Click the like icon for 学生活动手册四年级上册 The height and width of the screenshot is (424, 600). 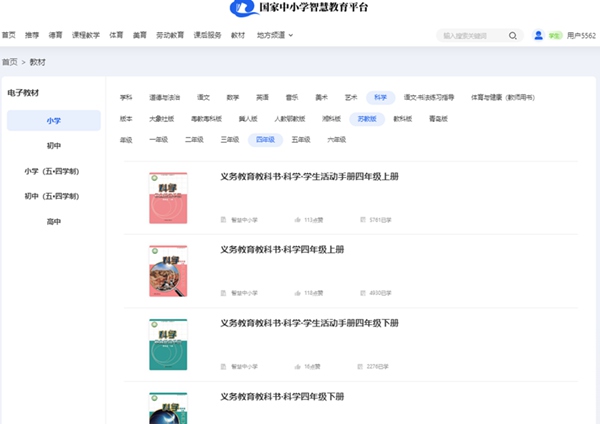[297, 220]
